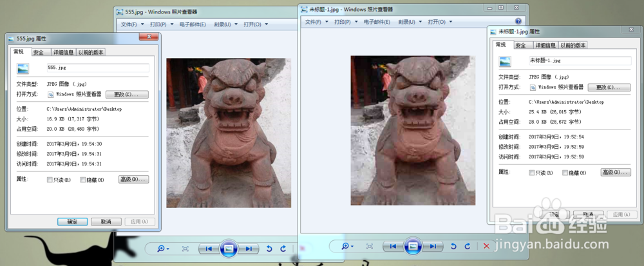
Task: Click filename field 未标题-1.jpg in properties
Action: tap(580, 61)
